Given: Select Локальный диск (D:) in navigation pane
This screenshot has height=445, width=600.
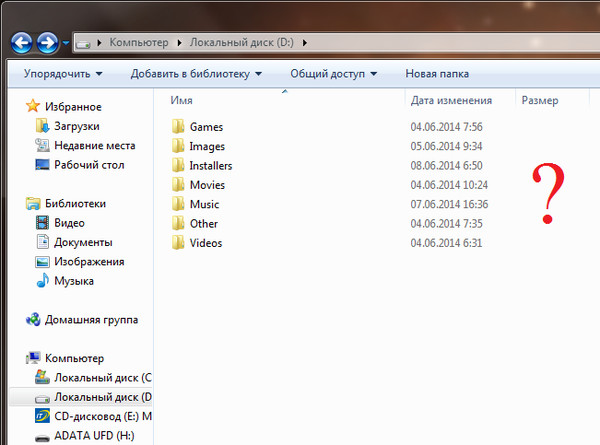Looking at the screenshot, I should [103, 397].
